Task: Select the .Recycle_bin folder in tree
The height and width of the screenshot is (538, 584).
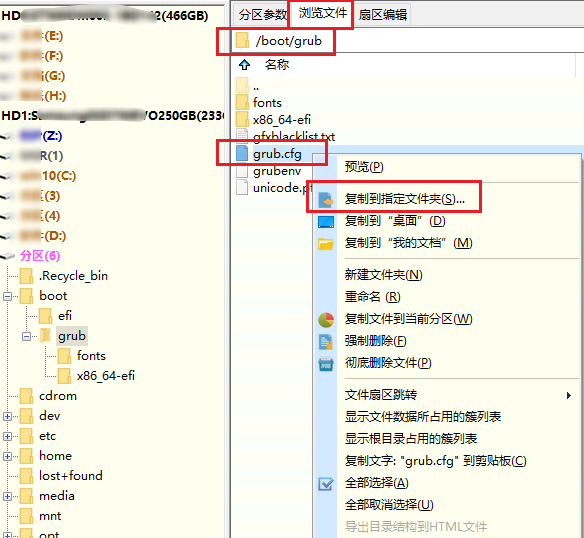Action: (73, 276)
